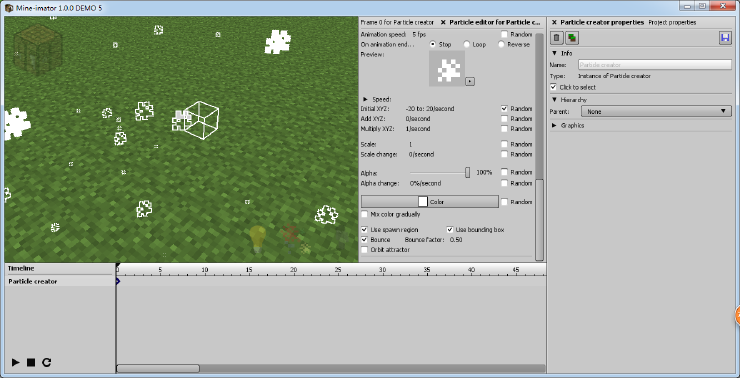The image size is (740, 378).
Task: Click the Name input field
Action: [x=655, y=65]
